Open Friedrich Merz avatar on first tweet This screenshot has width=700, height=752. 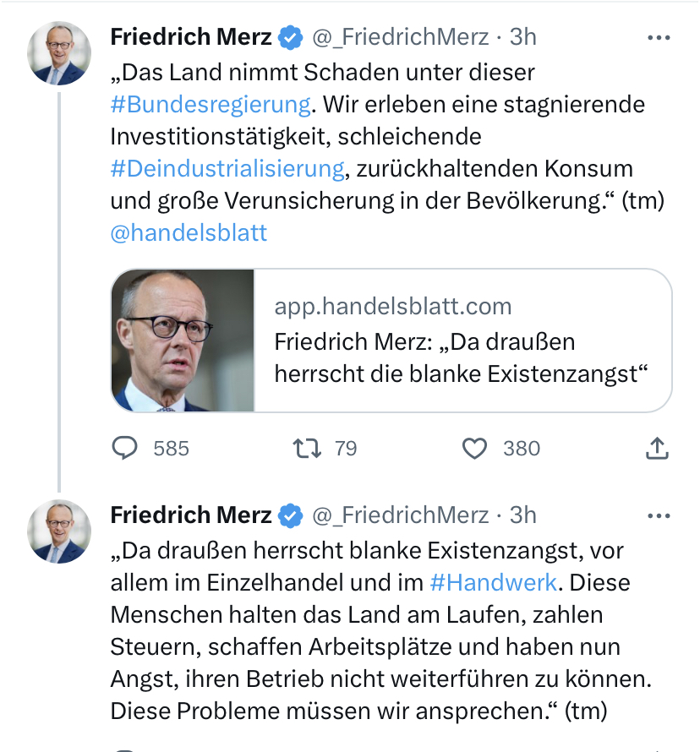(x=59, y=53)
